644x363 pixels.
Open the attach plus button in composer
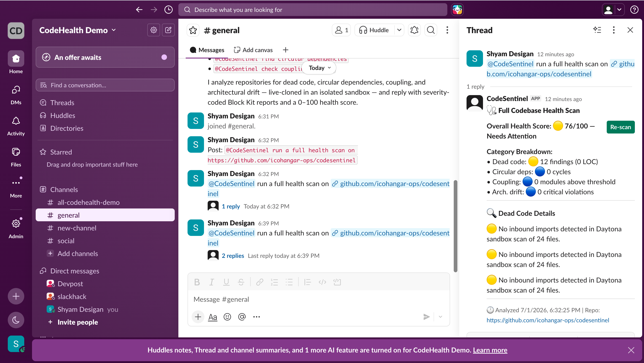[198, 317]
